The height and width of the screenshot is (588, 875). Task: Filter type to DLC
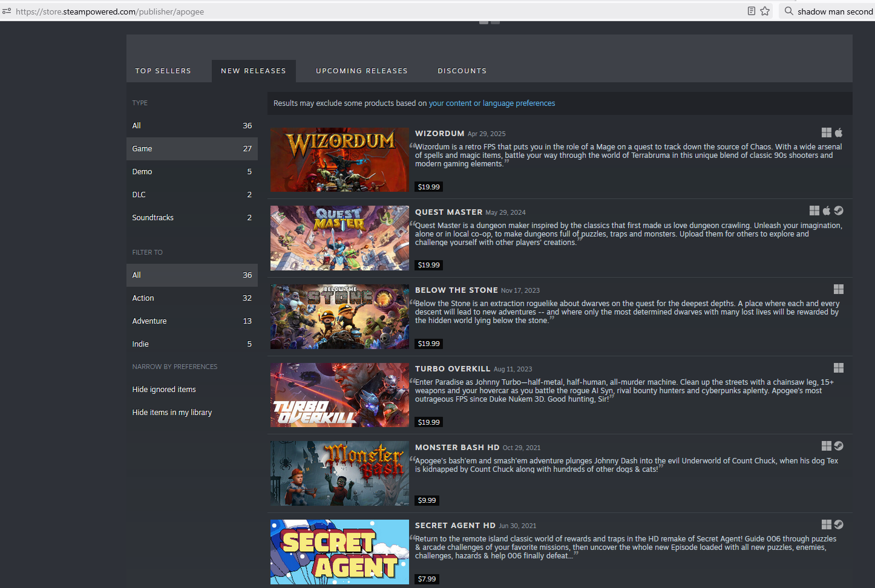pos(192,195)
